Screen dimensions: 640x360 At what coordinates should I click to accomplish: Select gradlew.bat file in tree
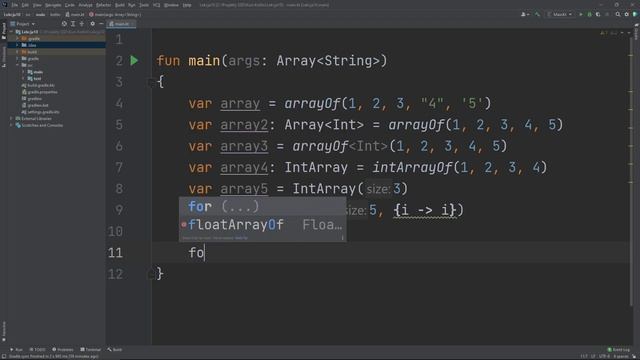tap(35, 105)
